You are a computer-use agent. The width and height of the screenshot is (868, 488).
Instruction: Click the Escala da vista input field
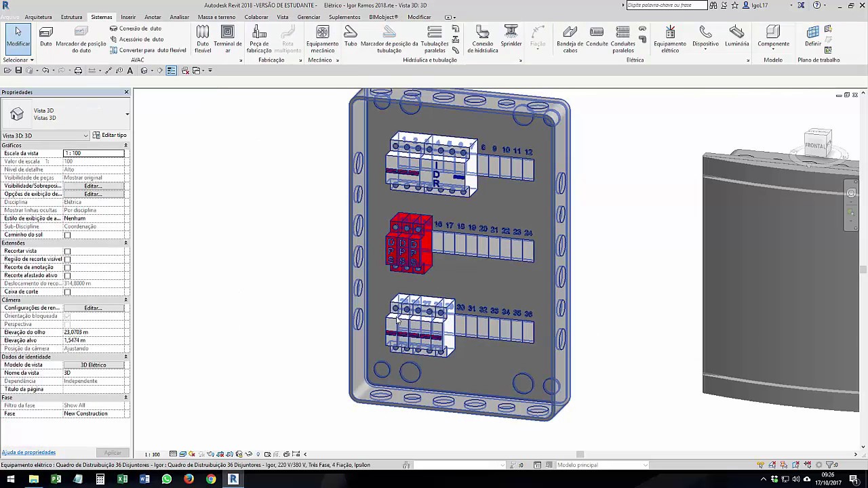tap(94, 153)
